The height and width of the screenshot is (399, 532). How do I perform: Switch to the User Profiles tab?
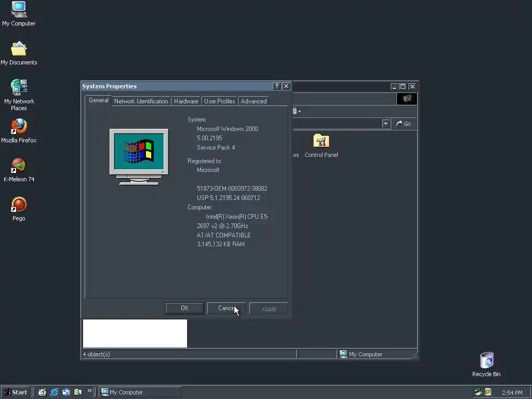[220, 101]
